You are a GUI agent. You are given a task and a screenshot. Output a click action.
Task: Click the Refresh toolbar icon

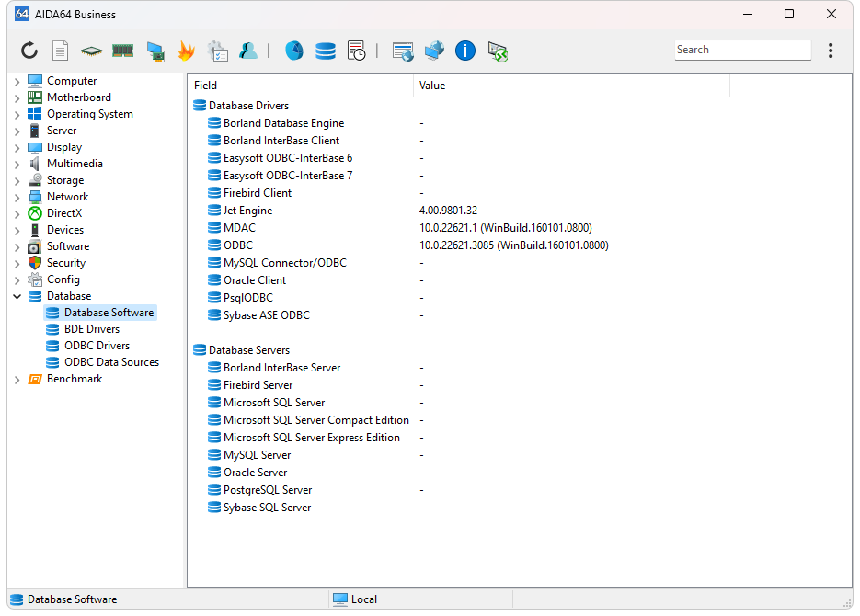click(29, 51)
